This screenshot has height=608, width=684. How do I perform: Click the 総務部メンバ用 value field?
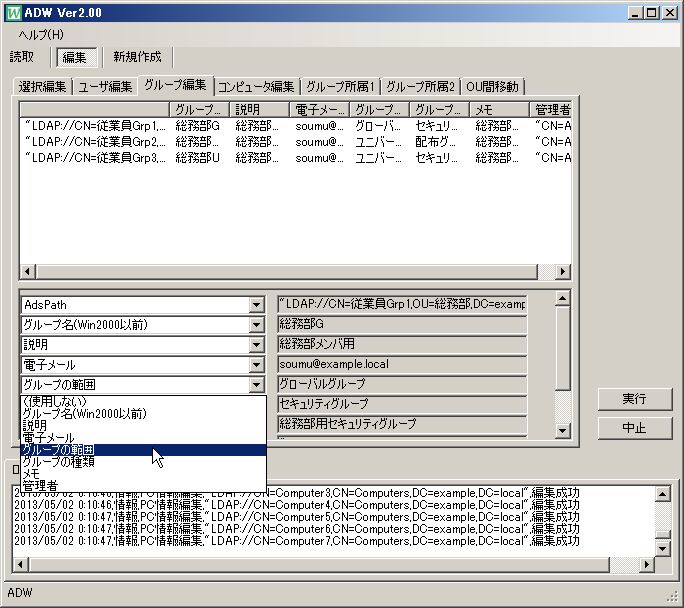tap(402, 344)
